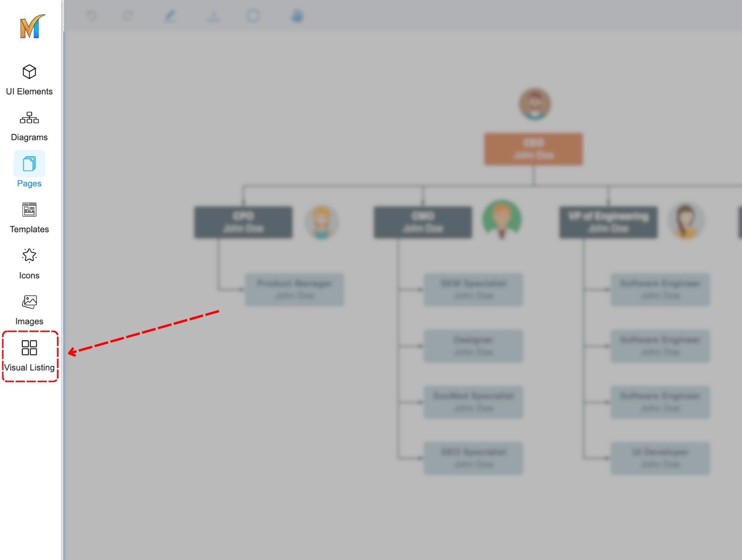Screen dimensions: 742x560
Task: Select the Pages sidebar tab
Action: 29,170
